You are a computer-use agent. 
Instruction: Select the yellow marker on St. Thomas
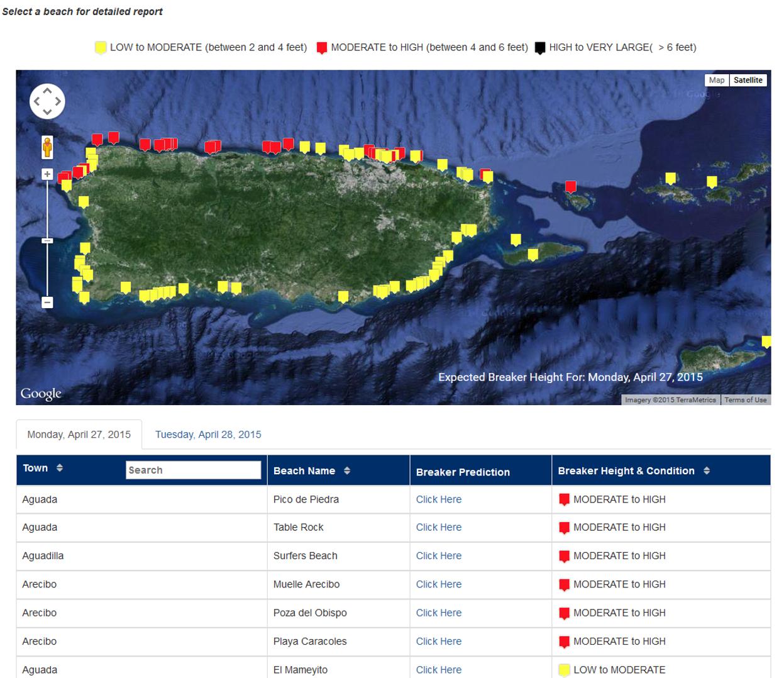(671, 179)
